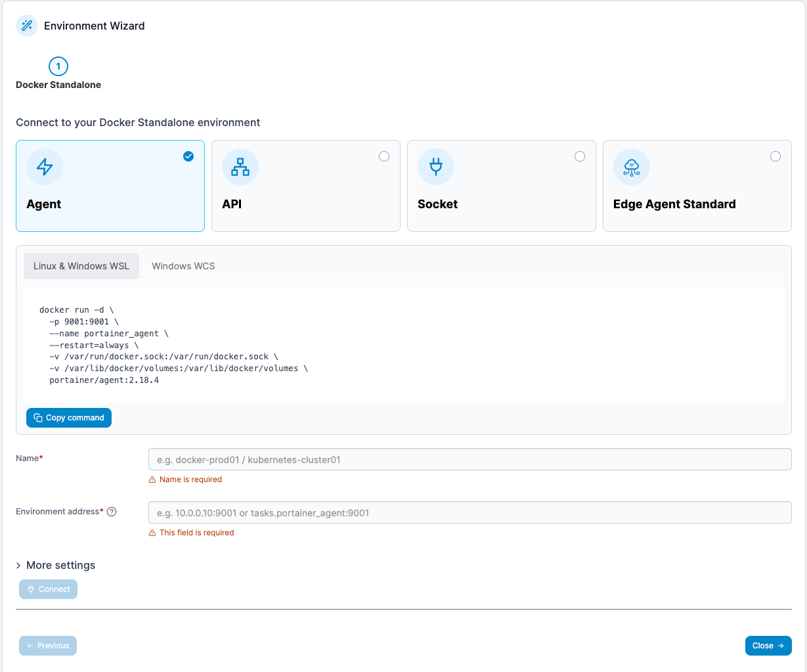Click the Edge Agent Standard card title

[x=674, y=204]
